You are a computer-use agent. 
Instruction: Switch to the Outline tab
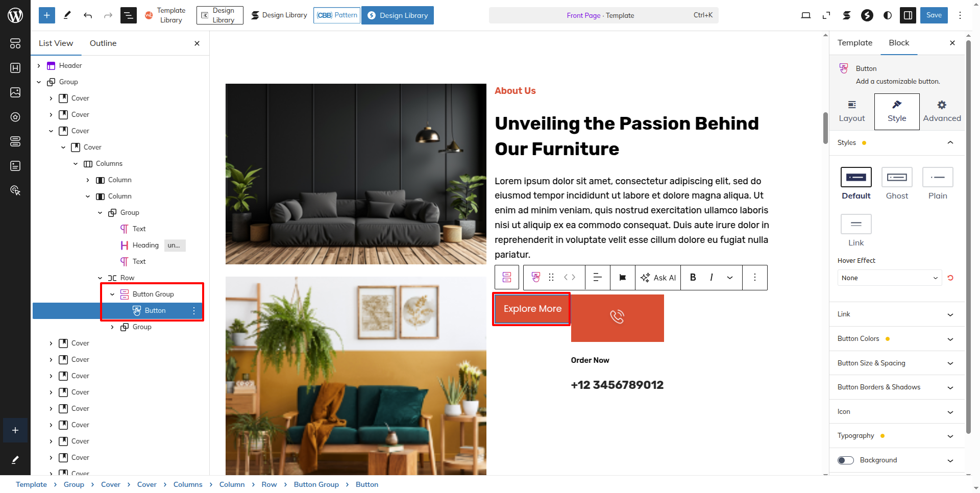coord(103,43)
